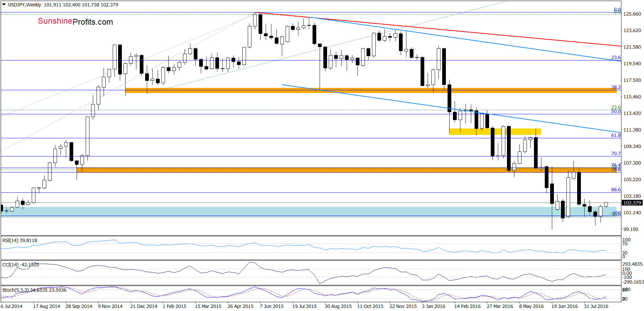
Task: Click the CCI(14) -42.1505 indicator label
Action: tap(21, 265)
